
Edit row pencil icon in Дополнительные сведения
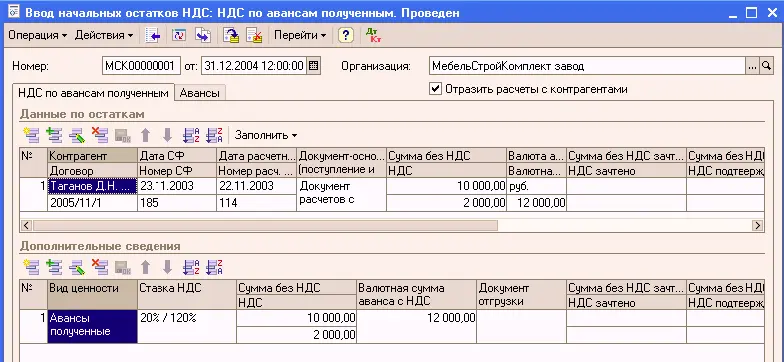coord(76,267)
